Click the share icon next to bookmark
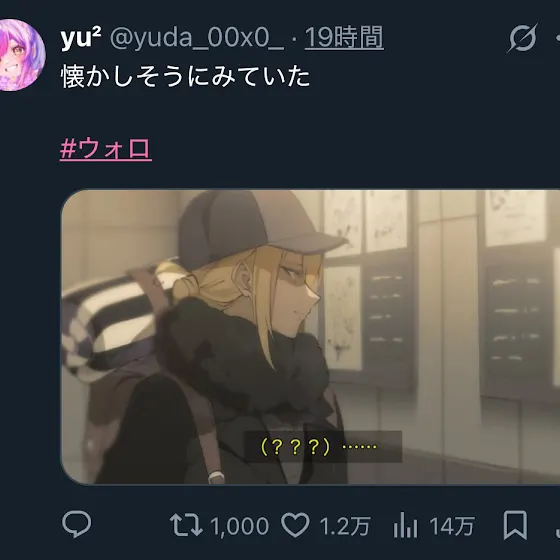Image resolution: width=560 pixels, height=560 pixels. point(558,525)
